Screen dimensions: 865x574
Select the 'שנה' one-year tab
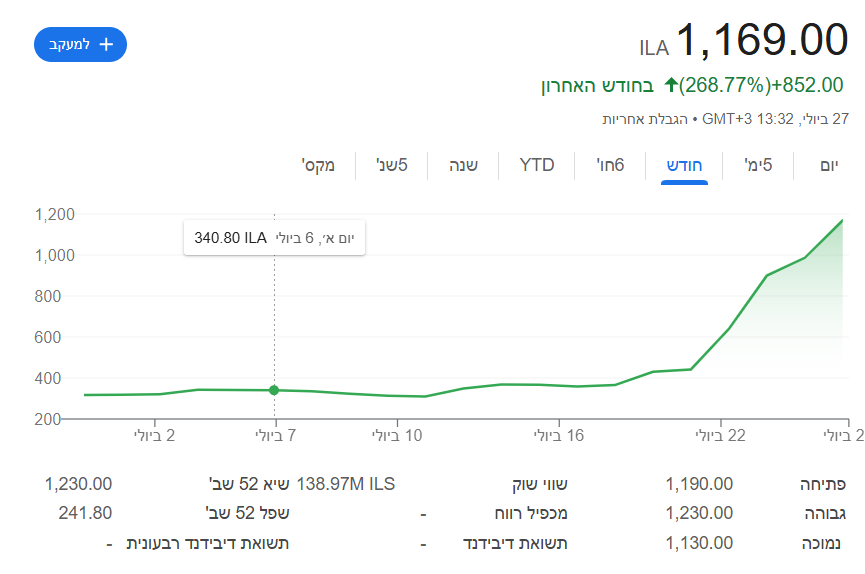point(462,165)
